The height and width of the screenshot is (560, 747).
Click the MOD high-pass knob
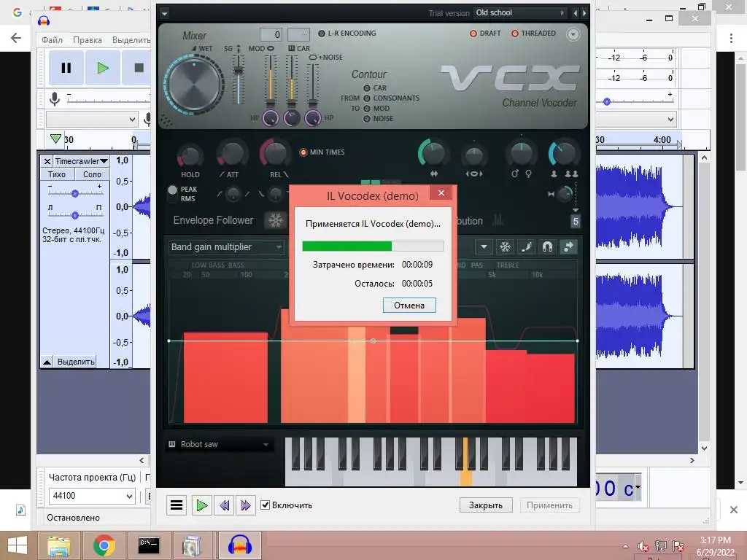[x=270, y=117]
